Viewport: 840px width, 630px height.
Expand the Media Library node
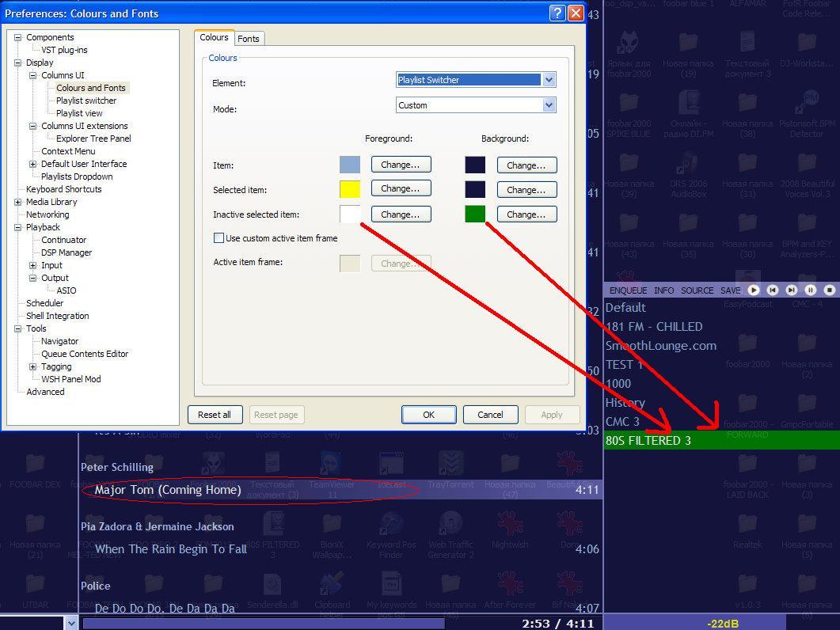pos(18,202)
